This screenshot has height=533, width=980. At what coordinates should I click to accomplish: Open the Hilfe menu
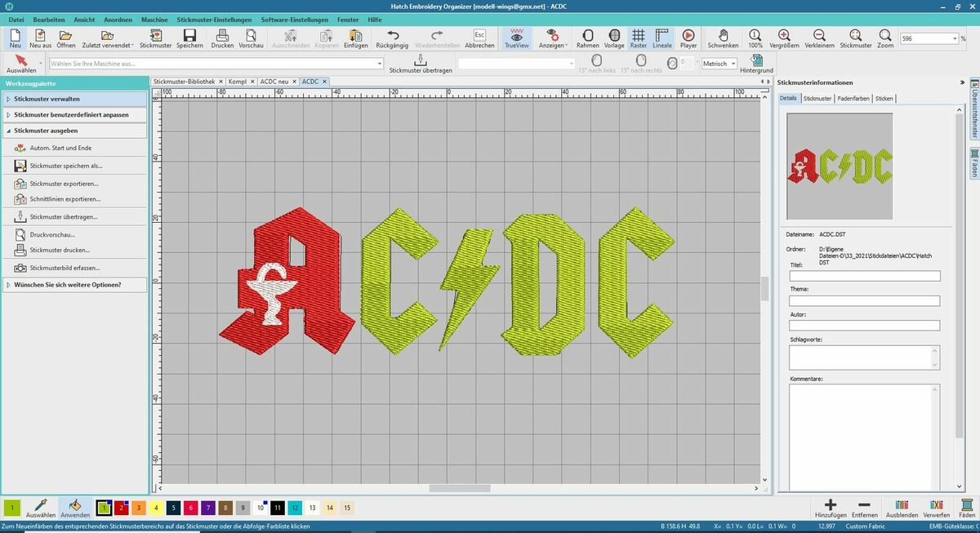click(375, 19)
